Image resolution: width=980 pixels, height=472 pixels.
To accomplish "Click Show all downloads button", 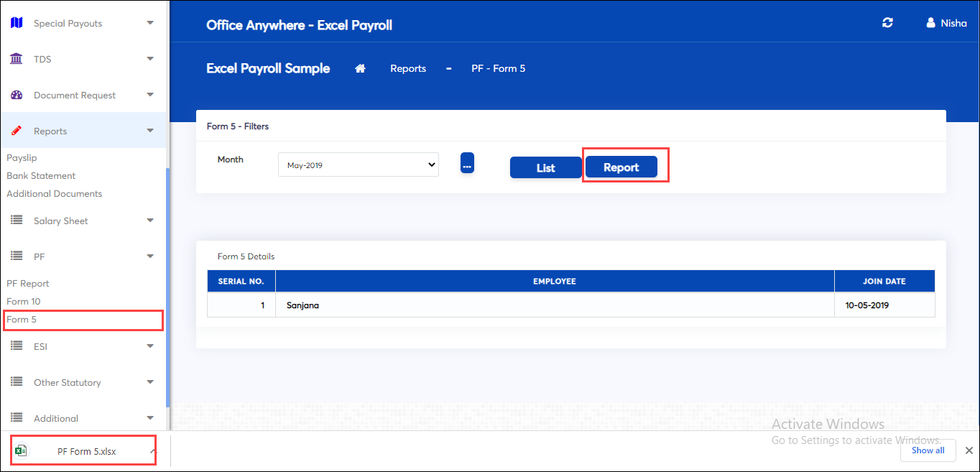I will pyautogui.click(x=928, y=450).
